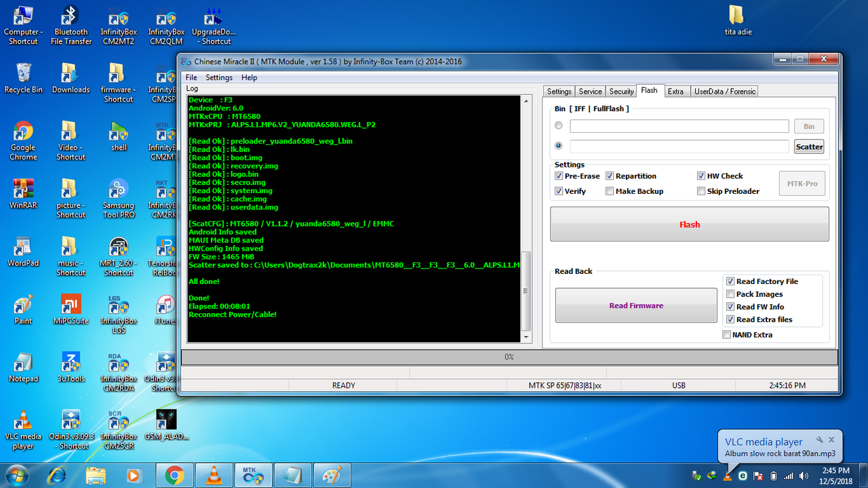Open the WinRAR desktop icon
Viewport: 868px width, 488px height.
(24, 194)
